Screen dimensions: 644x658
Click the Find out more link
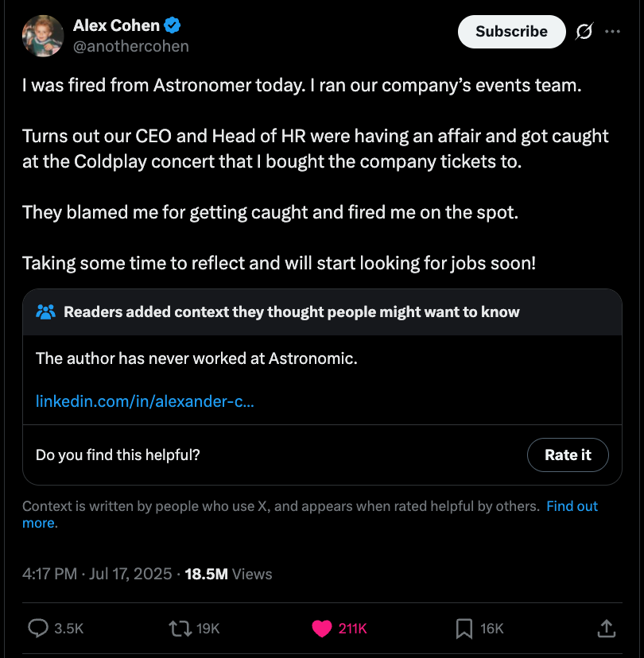[x=572, y=506]
